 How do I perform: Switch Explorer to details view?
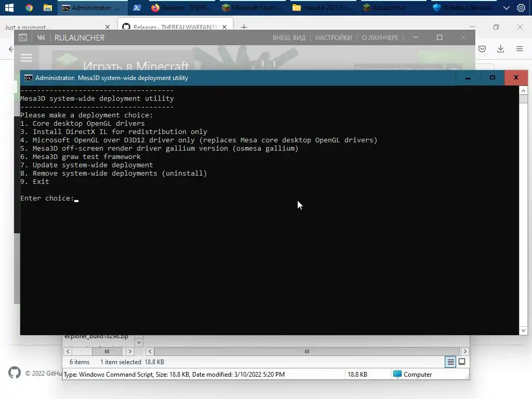(x=450, y=362)
